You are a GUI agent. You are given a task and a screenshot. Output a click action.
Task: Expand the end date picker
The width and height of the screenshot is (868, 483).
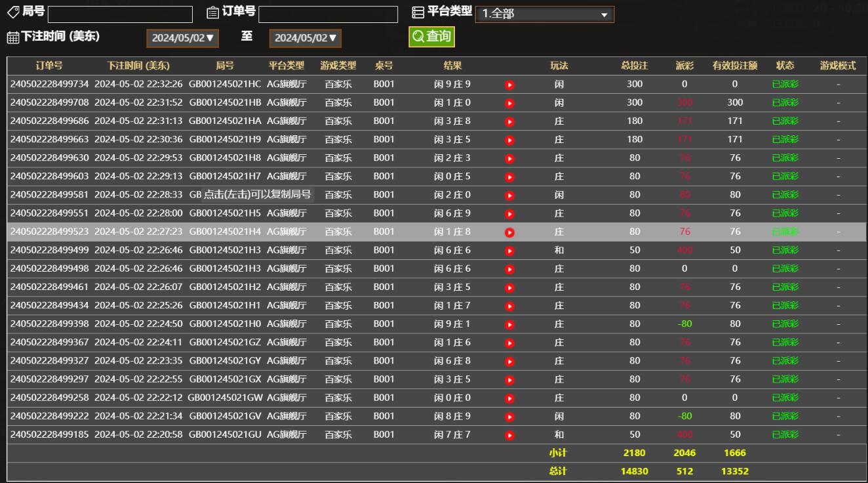[305, 38]
